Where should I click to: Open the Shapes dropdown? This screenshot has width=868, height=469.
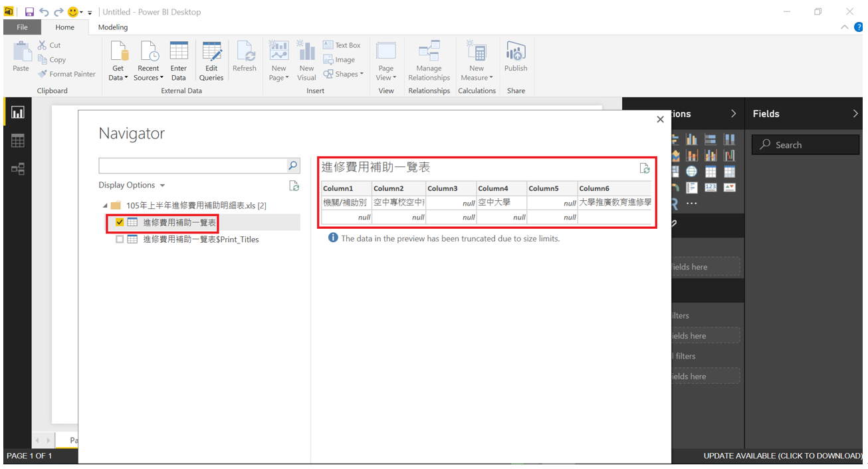(x=344, y=74)
